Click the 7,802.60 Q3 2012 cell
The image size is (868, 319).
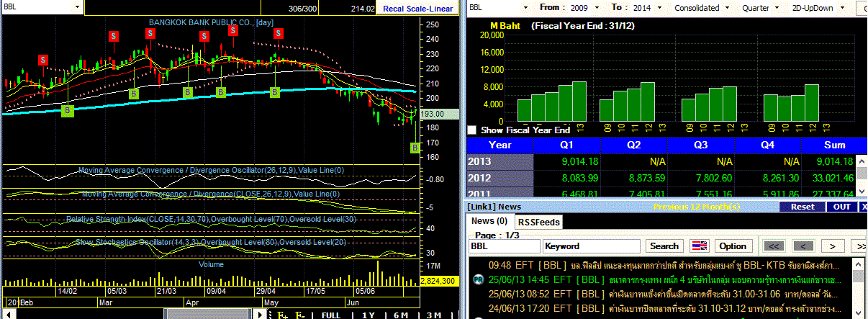pyautogui.click(x=700, y=178)
